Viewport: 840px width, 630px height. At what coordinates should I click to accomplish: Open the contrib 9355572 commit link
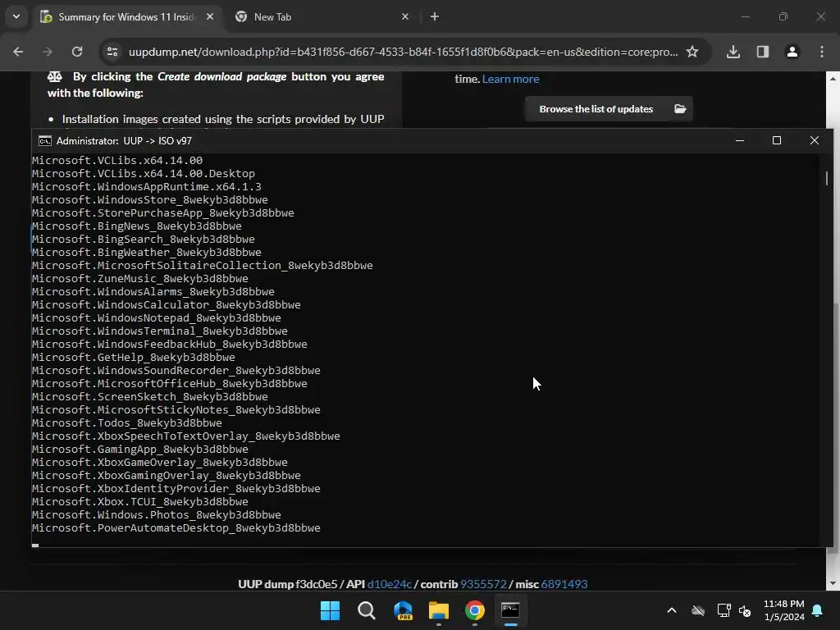(x=483, y=584)
